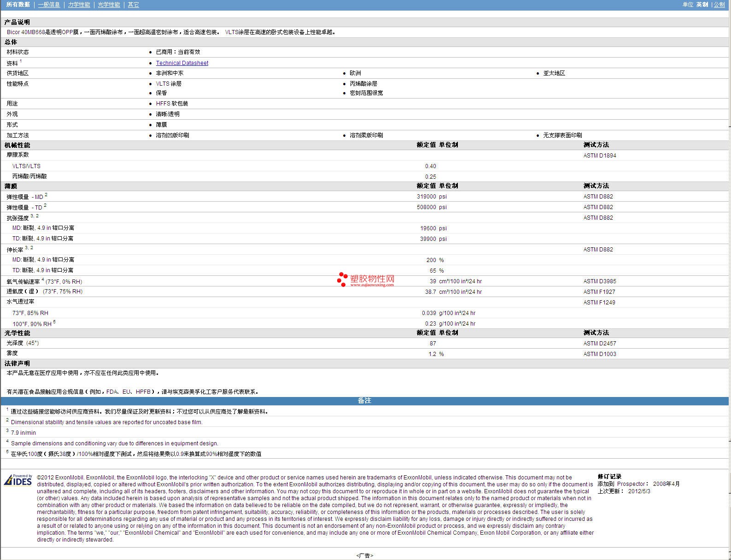
Task: Click the 亚太地区 region entry
Action: 554,73
